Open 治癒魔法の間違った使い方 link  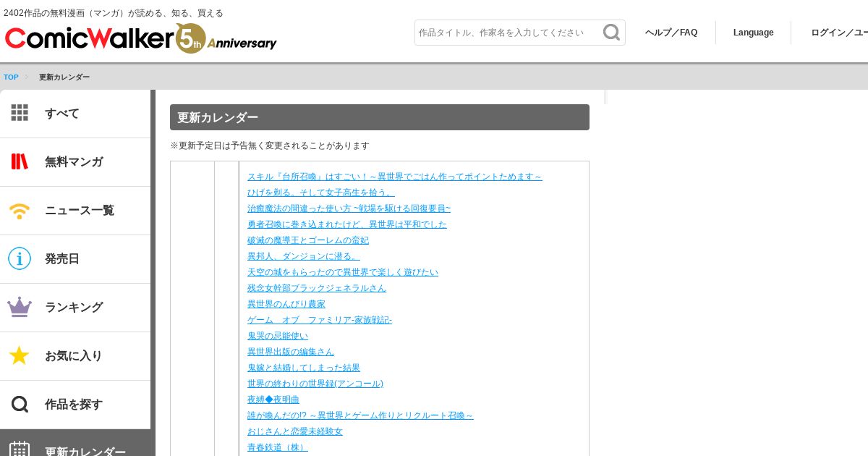tap(349, 208)
